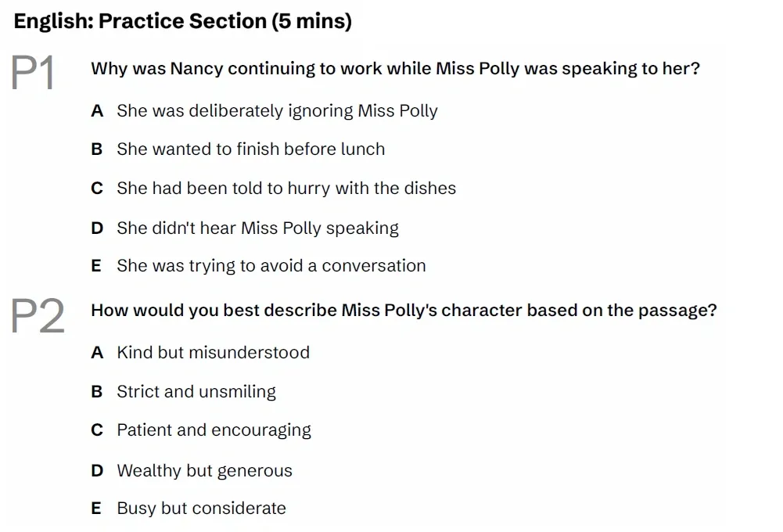Click letter A beside 'Kind but misunderstood'
Image resolution: width=783 pixels, height=532 pixels.
pos(97,353)
